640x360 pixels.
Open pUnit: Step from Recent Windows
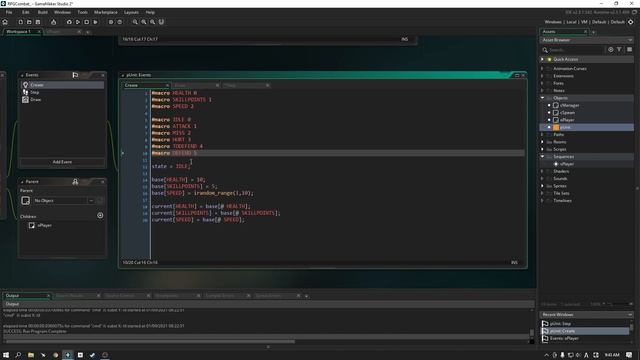click(560, 324)
